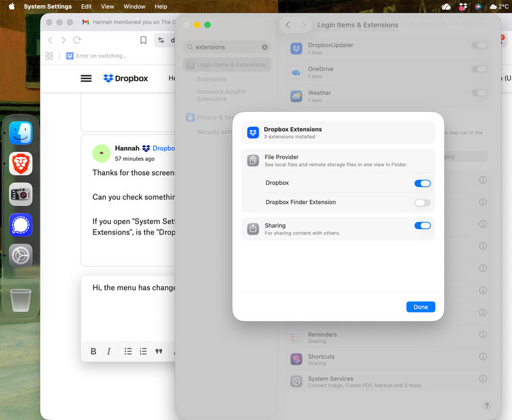Screen dimensions: 512x420
Task: Open System Settings from the Dock
Action: click(x=20, y=256)
